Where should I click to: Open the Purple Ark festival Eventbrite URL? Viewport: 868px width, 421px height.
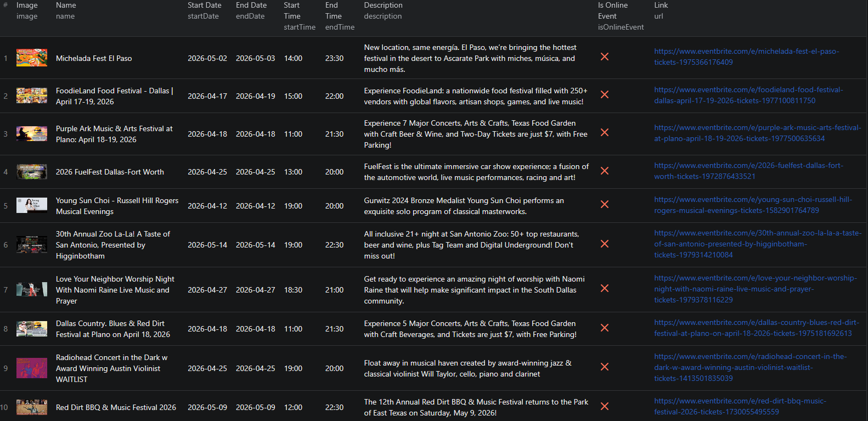(x=757, y=133)
